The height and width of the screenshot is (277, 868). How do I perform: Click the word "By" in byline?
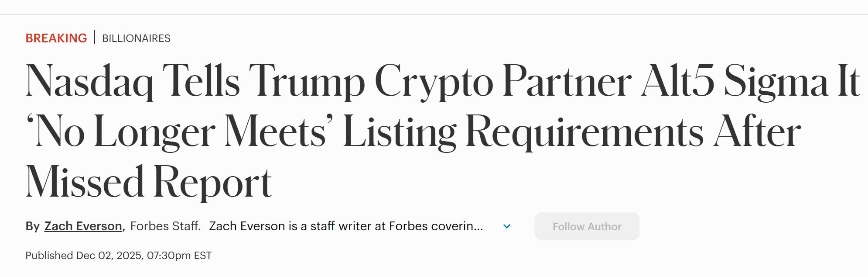pos(33,226)
